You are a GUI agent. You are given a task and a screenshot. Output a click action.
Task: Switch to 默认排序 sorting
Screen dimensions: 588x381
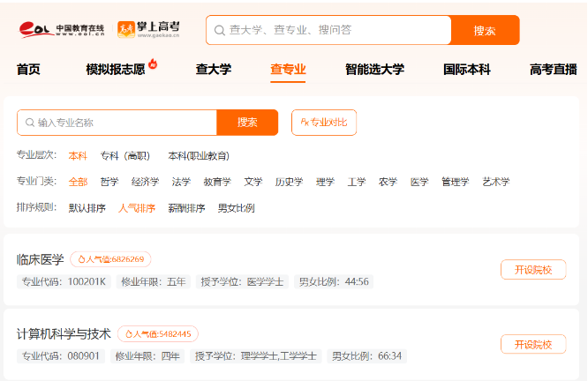(87, 208)
